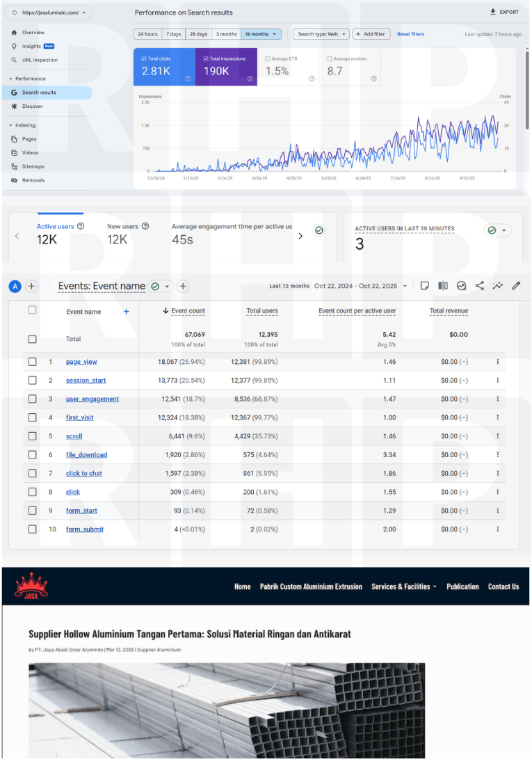Image resolution: width=532 pixels, height=759 pixels.
Task: Check the file_download row checkbox
Action: click(32, 455)
